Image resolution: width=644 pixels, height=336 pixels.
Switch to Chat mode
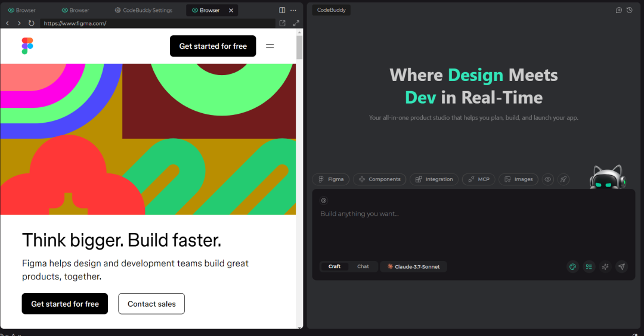[x=363, y=267]
